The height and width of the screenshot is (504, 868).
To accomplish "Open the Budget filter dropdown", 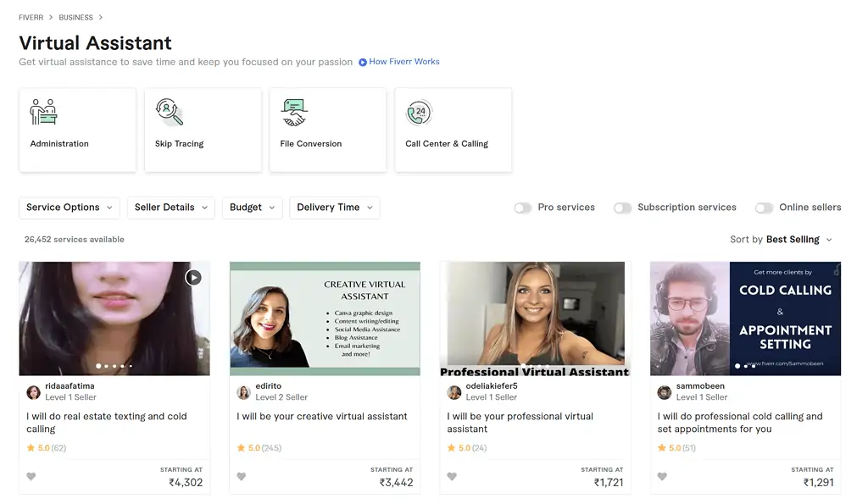I will point(252,208).
